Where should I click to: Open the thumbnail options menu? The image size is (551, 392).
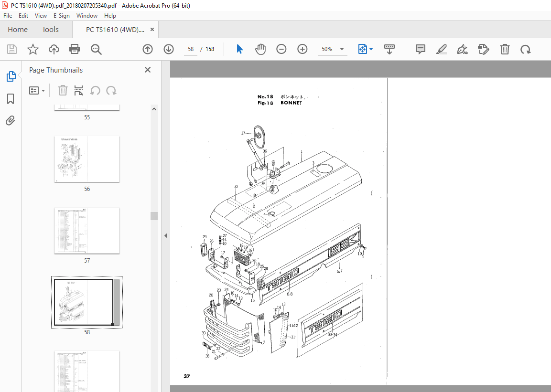coord(37,90)
